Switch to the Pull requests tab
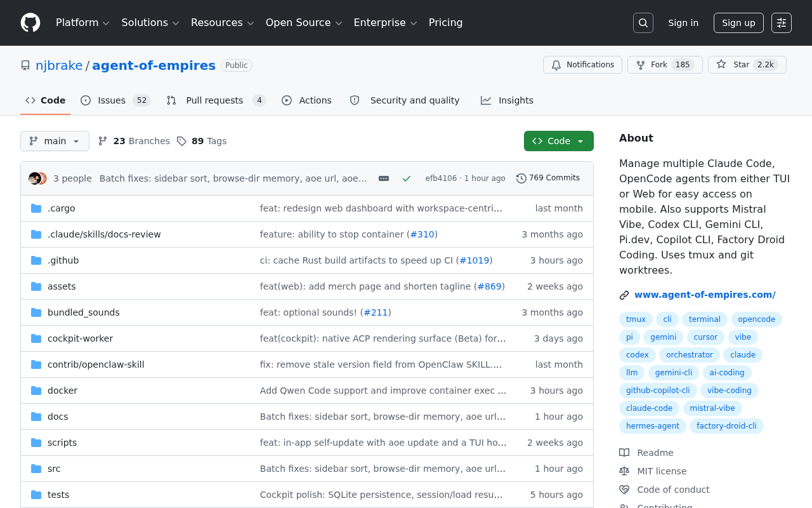This screenshot has width=812, height=508. [216, 100]
